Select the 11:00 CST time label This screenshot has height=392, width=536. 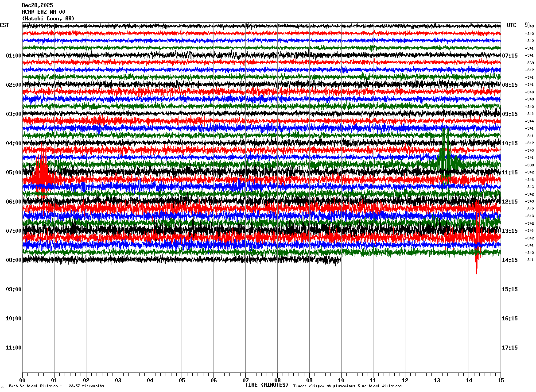pyautogui.click(x=14, y=348)
